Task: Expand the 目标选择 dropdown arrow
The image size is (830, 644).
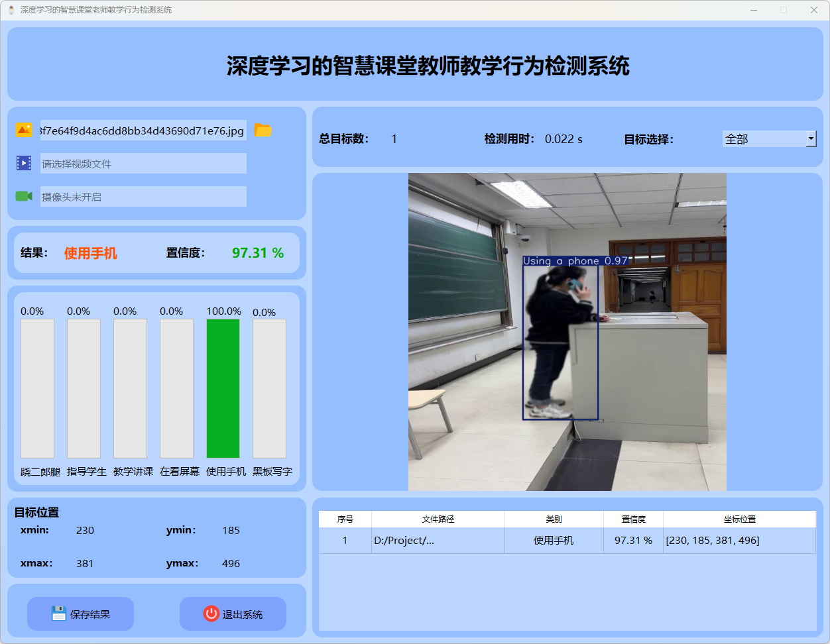Action: tap(811, 138)
